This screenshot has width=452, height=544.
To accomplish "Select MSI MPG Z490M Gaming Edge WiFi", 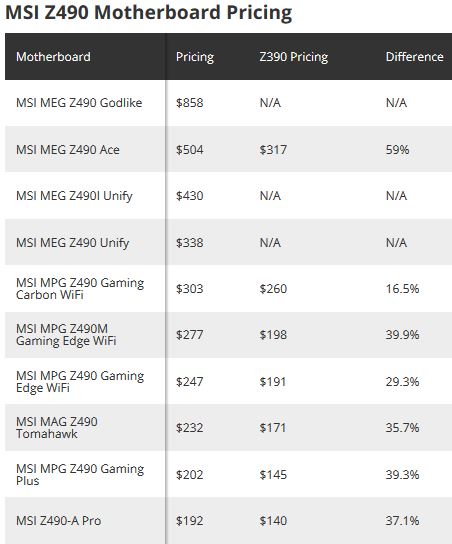I will [66, 335].
